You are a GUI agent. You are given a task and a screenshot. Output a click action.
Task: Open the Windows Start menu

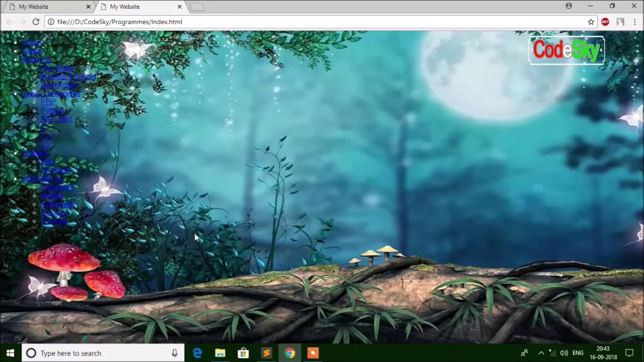pos(10,353)
